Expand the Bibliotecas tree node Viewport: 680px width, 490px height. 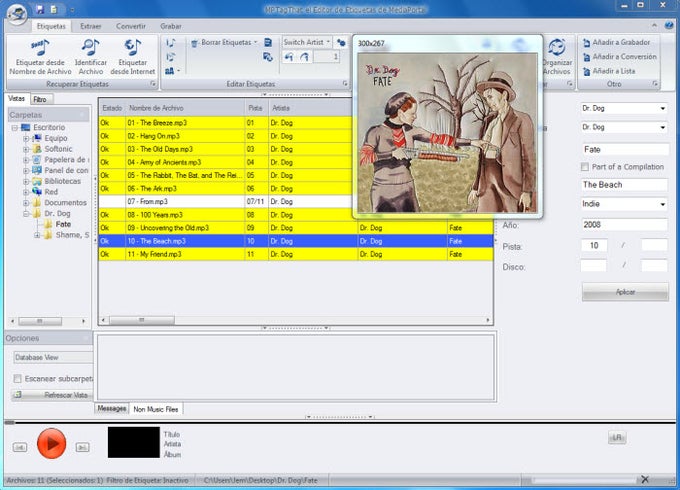point(26,181)
